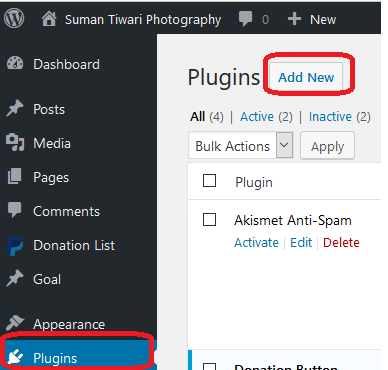Open Donation List PayPal icon
Image resolution: width=388 pixels, height=370 pixels.
pyautogui.click(x=15, y=246)
